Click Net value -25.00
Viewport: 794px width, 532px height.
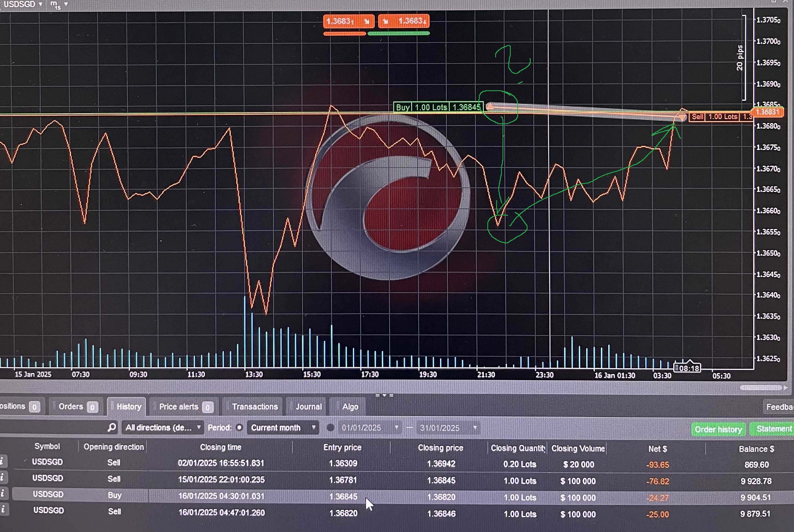tap(657, 514)
